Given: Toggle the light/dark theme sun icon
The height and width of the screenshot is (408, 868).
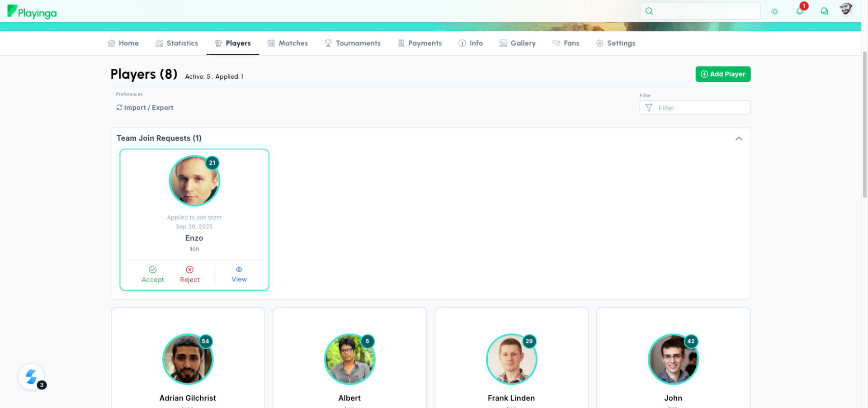Looking at the screenshot, I should [x=774, y=12].
